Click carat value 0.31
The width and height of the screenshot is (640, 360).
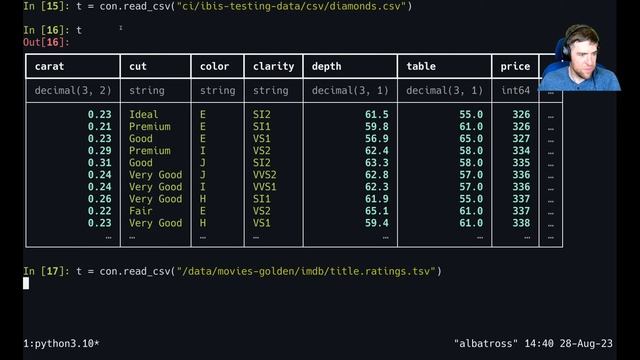(100, 162)
